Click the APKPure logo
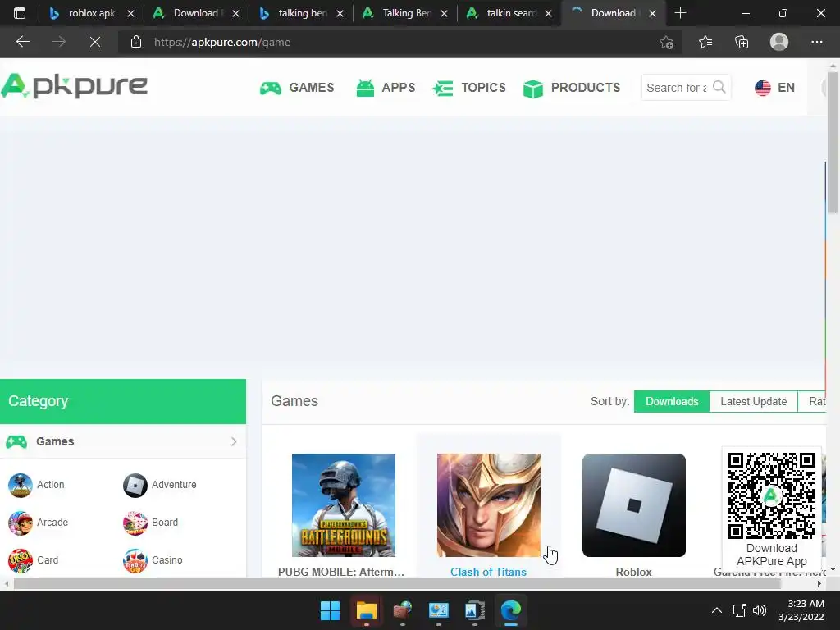Screen dimensions: 840x630 75,86
